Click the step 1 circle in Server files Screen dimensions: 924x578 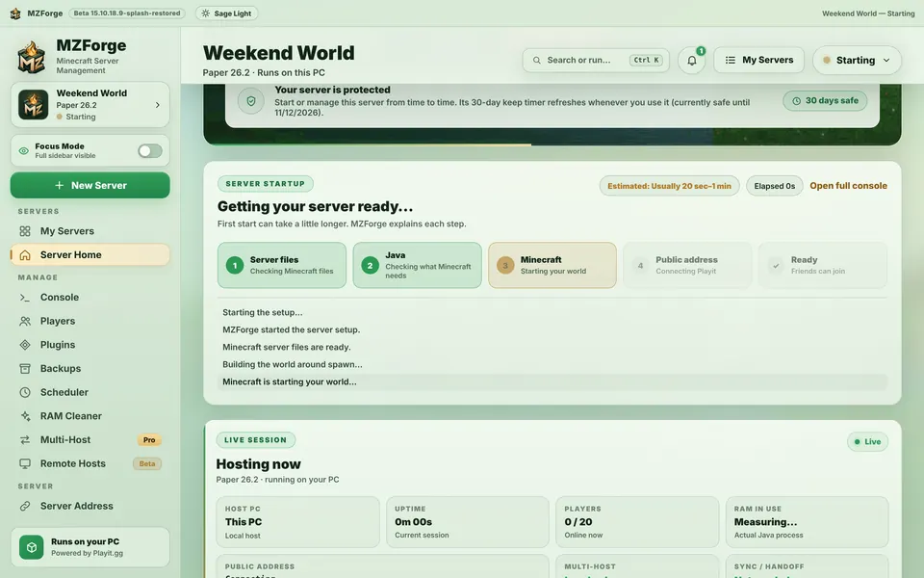(x=235, y=266)
